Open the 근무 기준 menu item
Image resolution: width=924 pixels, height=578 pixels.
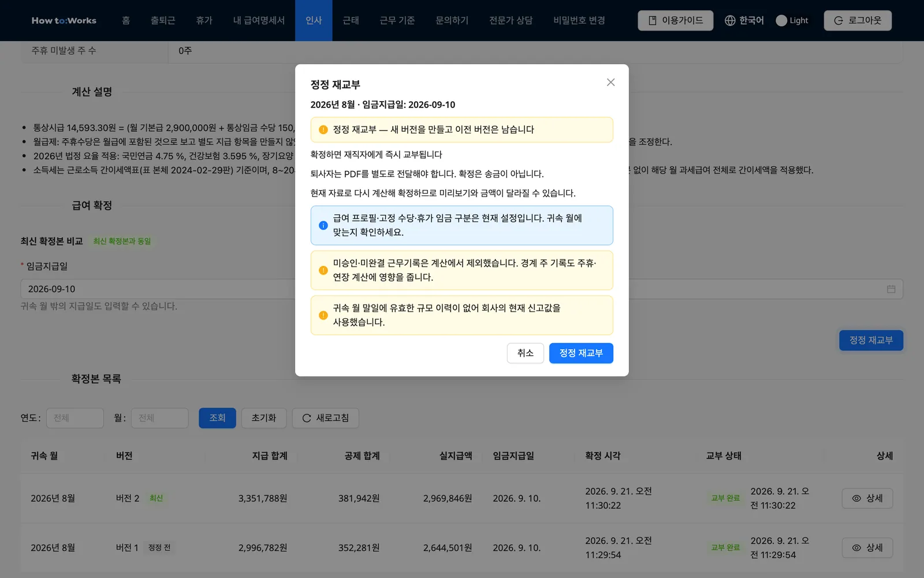397,20
